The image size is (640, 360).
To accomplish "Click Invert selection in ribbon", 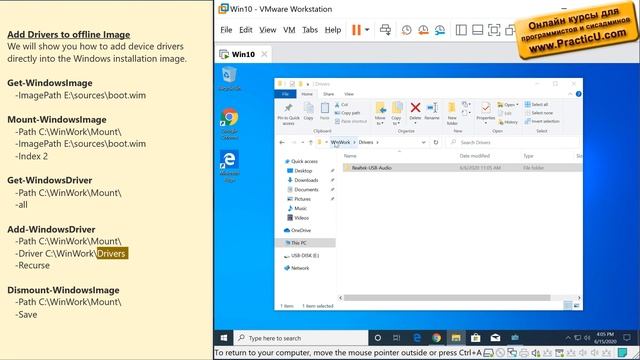I will (542, 121).
